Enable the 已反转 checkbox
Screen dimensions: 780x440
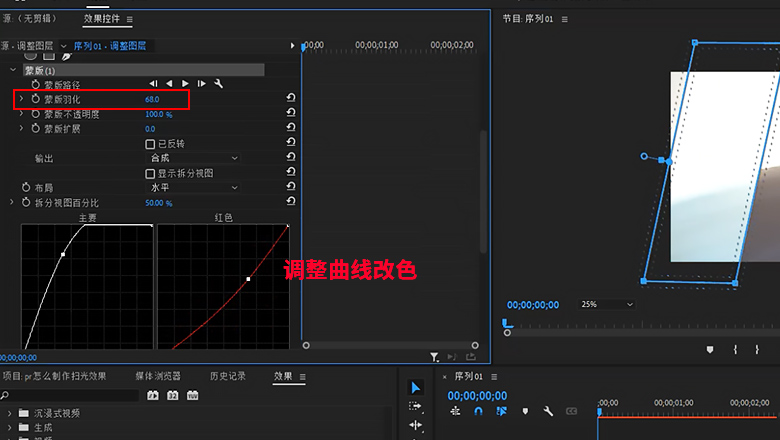click(x=150, y=144)
